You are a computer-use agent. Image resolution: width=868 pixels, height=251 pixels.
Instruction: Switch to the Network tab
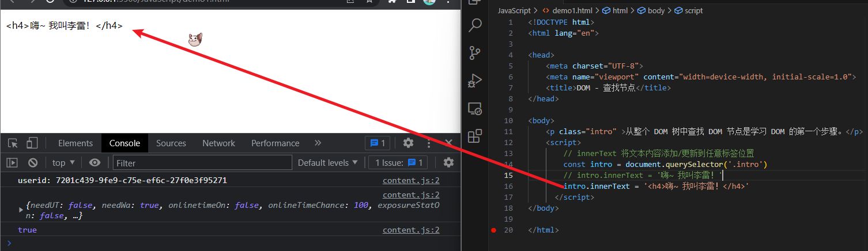click(218, 143)
